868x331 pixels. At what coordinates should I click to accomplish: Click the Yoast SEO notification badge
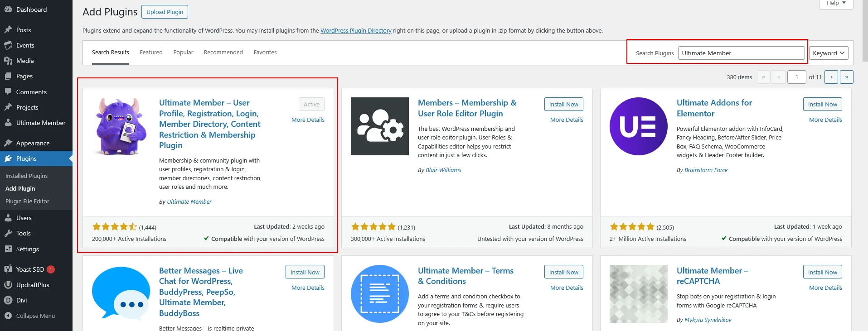(x=51, y=269)
